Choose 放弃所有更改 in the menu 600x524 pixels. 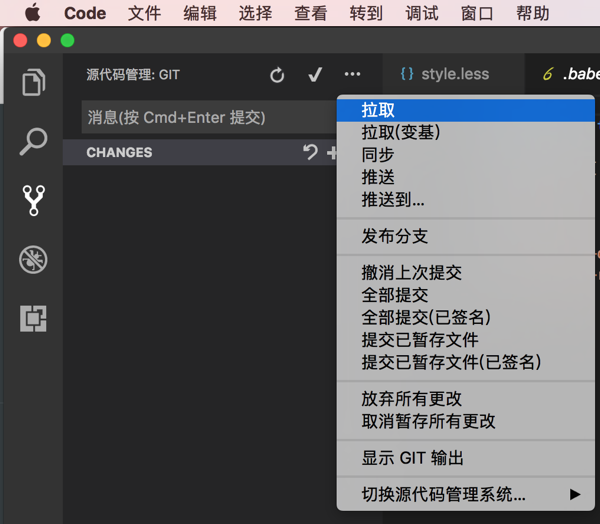[x=466, y=398]
